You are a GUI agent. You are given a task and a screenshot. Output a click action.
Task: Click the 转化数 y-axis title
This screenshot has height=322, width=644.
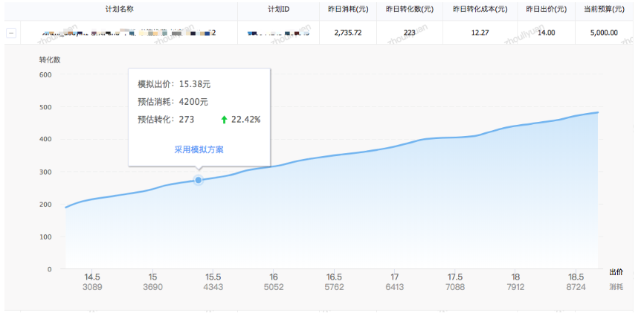[50, 60]
